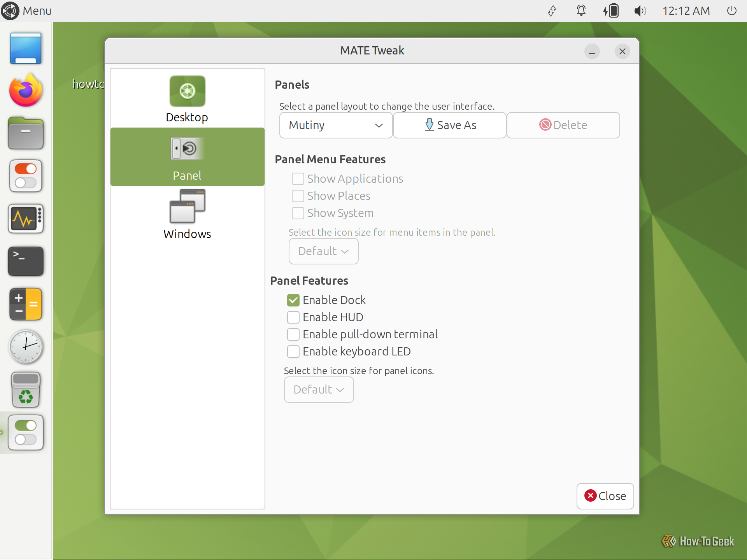Check Enable keyboard LED
Image resolution: width=747 pixels, height=560 pixels.
coord(293,352)
